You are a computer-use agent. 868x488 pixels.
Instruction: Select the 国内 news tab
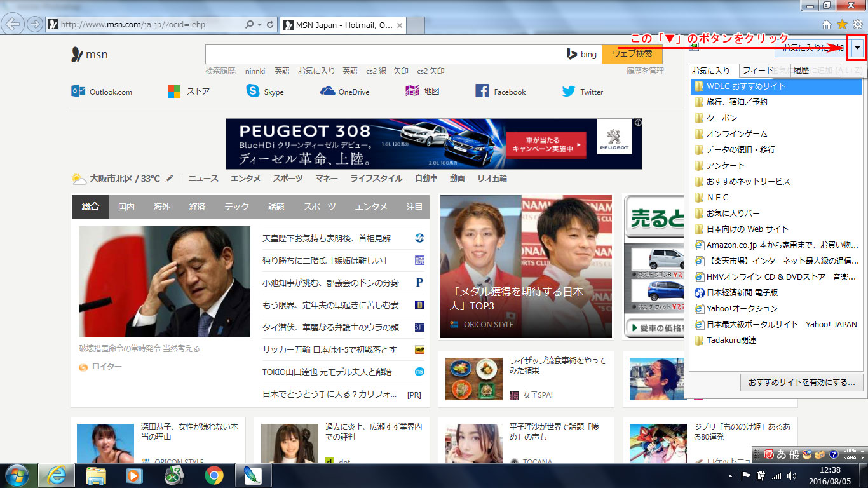tap(126, 207)
